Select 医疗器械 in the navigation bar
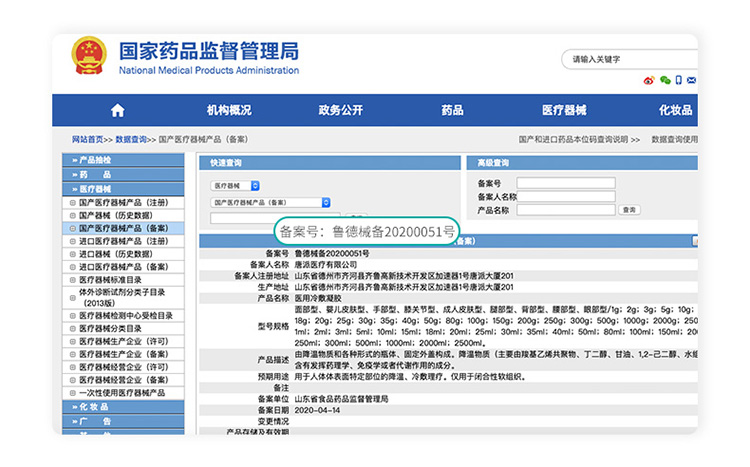 [564, 110]
